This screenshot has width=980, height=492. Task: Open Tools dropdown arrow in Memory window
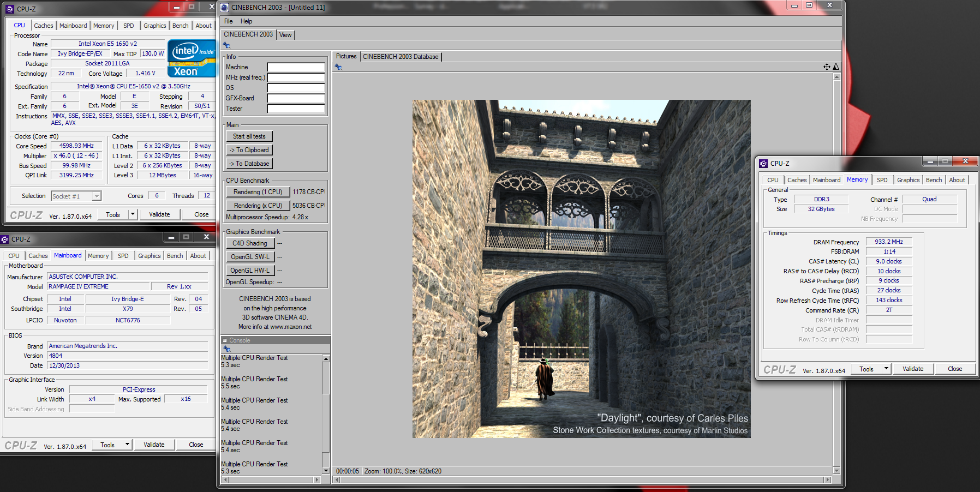(886, 369)
